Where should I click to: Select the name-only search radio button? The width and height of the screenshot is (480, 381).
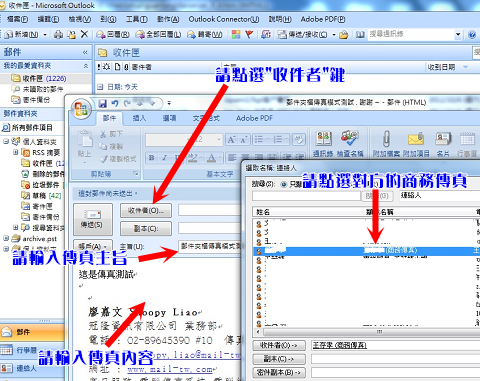pos(284,184)
